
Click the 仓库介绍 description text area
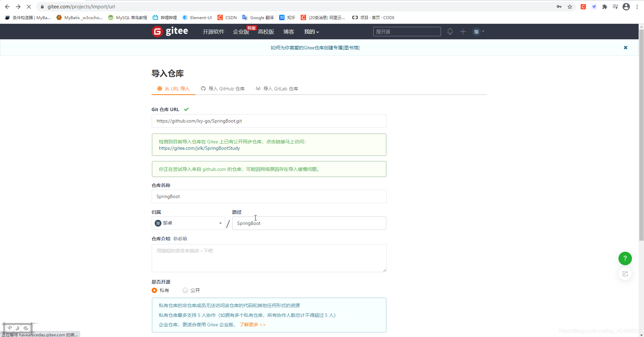[268, 258]
